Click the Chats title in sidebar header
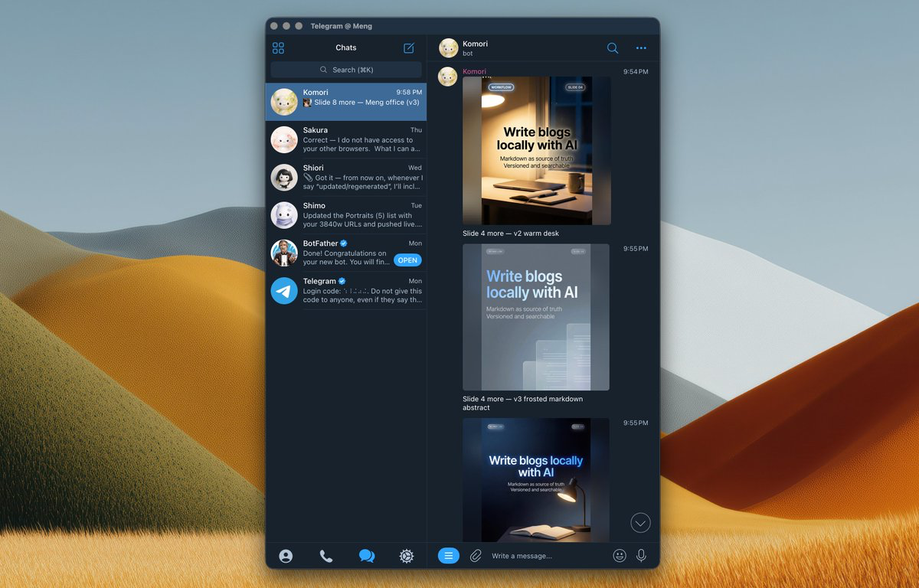The height and width of the screenshot is (588, 919). 346,47
